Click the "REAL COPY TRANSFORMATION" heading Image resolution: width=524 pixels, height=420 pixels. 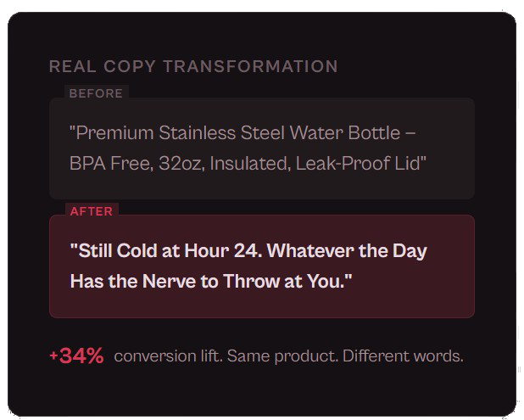click(193, 66)
